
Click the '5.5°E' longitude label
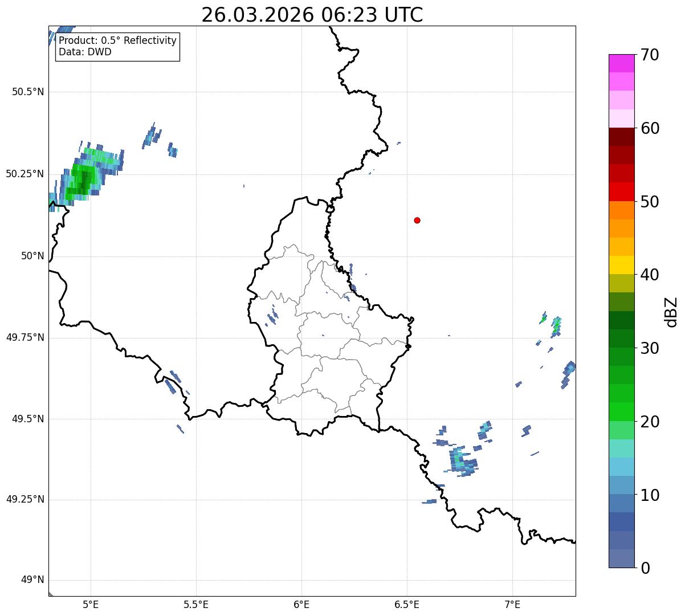pyautogui.click(x=196, y=604)
